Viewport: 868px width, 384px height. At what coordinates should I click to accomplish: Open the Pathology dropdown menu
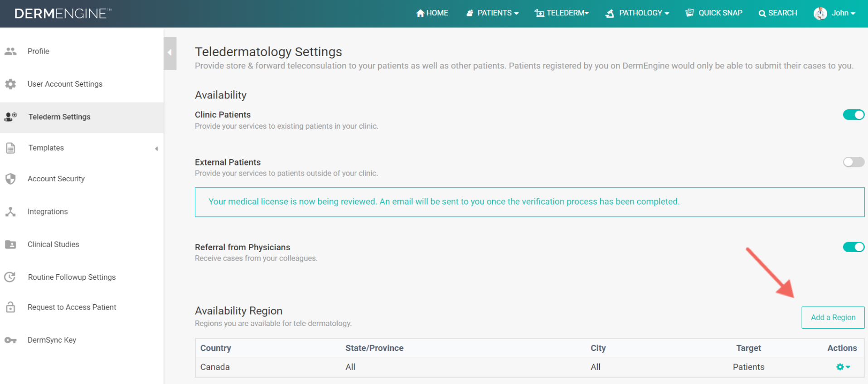[x=637, y=13]
